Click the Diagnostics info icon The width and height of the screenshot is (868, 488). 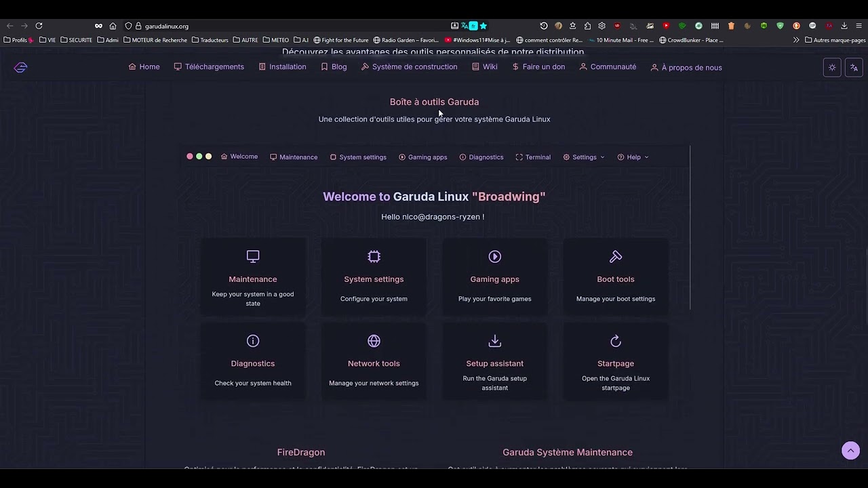(x=253, y=341)
